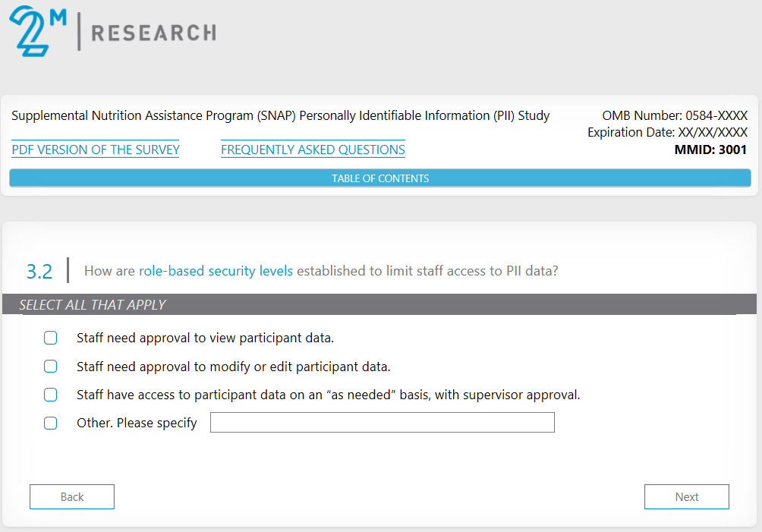Click the SELECT ALL THAT APPLY header bar
Viewport: 762px width, 532px height.
point(379,305)
